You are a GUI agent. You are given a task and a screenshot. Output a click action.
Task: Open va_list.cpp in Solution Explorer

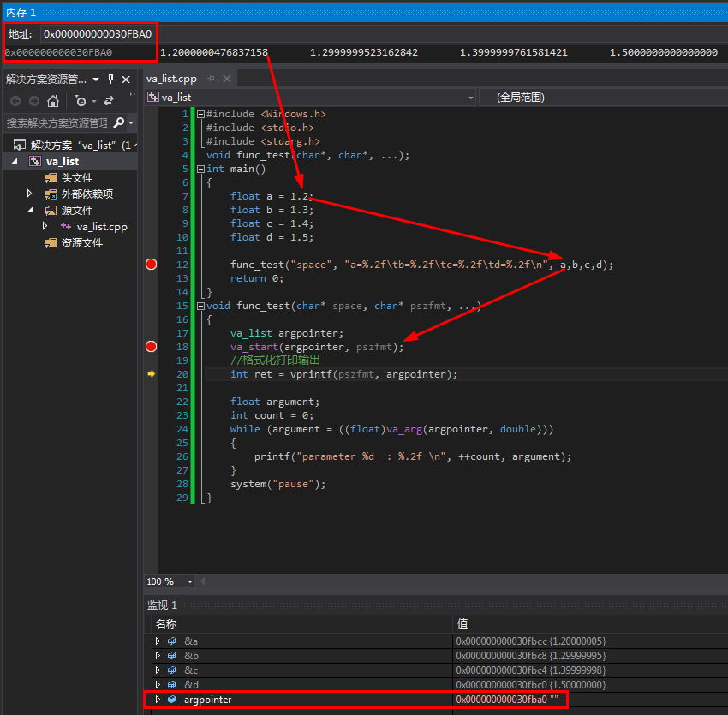coord(102,227)
